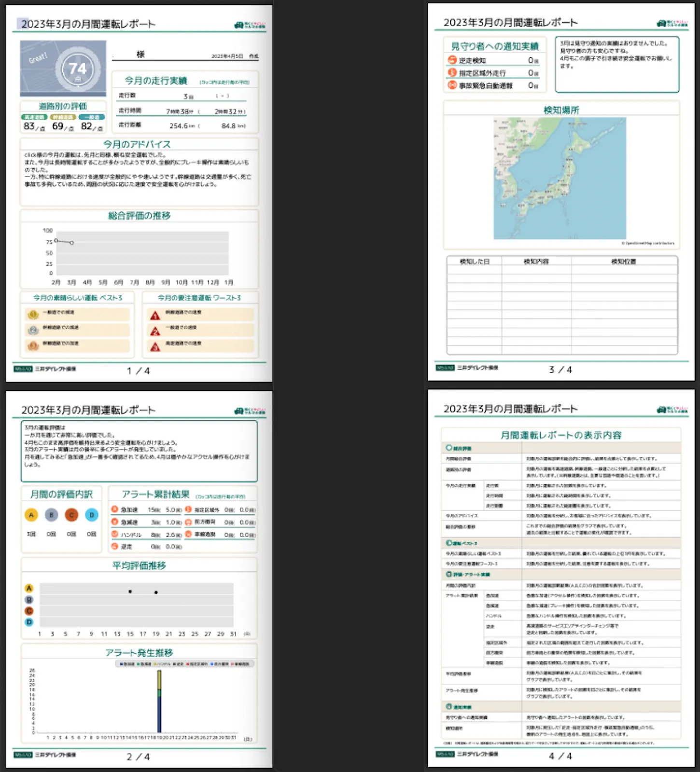700x772 pixels.
Task: Click the 今月の走行実績 heading
Action: (155, 81)
